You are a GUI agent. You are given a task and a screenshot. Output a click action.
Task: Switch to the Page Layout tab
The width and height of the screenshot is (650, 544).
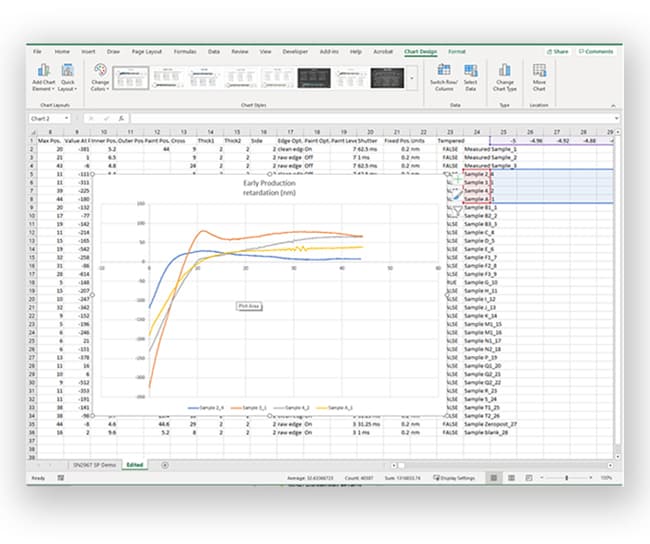click(147, 51)
